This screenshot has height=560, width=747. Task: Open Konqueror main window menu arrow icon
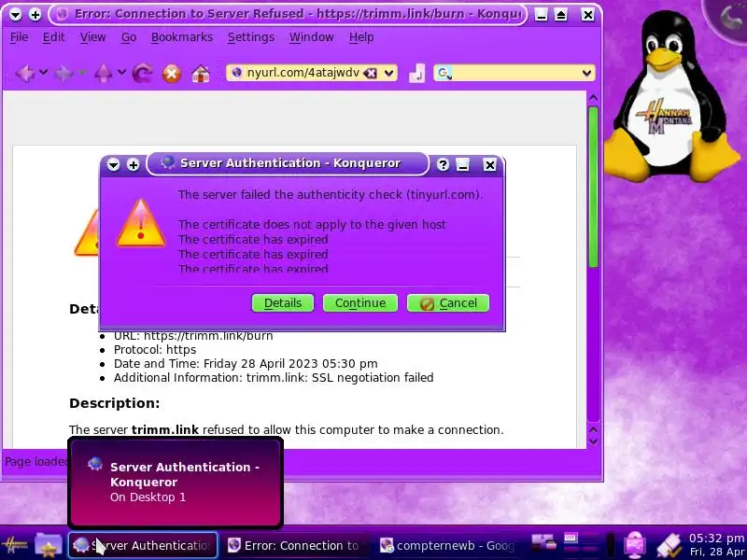[15, 15]
